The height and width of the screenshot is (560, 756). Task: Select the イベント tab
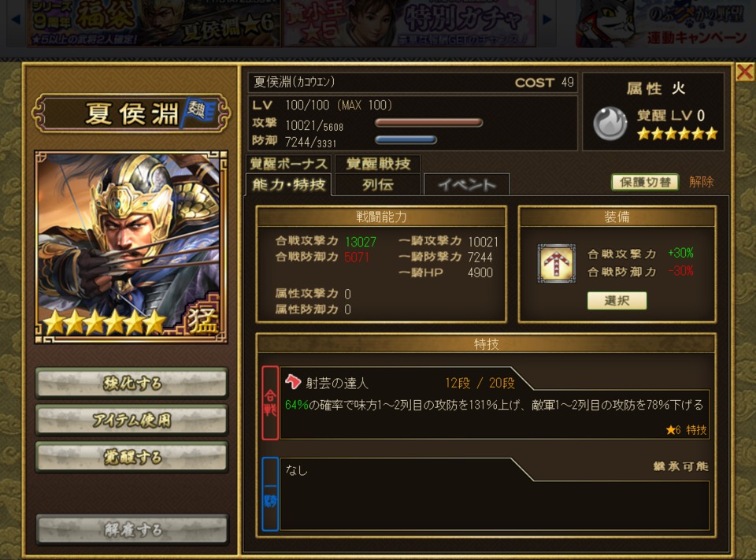click(467, 185)
